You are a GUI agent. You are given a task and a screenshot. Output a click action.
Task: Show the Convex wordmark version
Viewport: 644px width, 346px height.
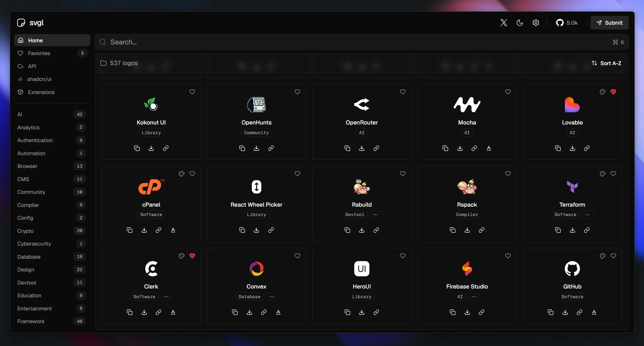[278, 312]
